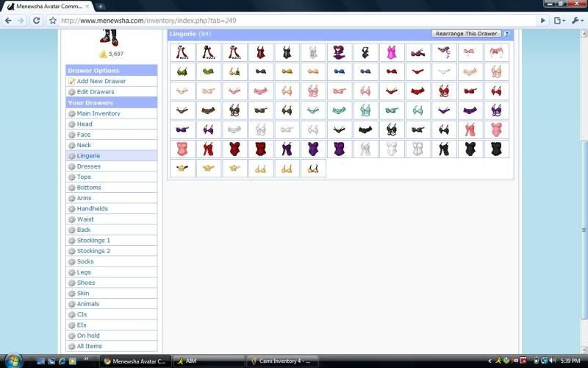Open the Handhelds drawer
Screen dimensions: 588x368
tap(93, 208)
